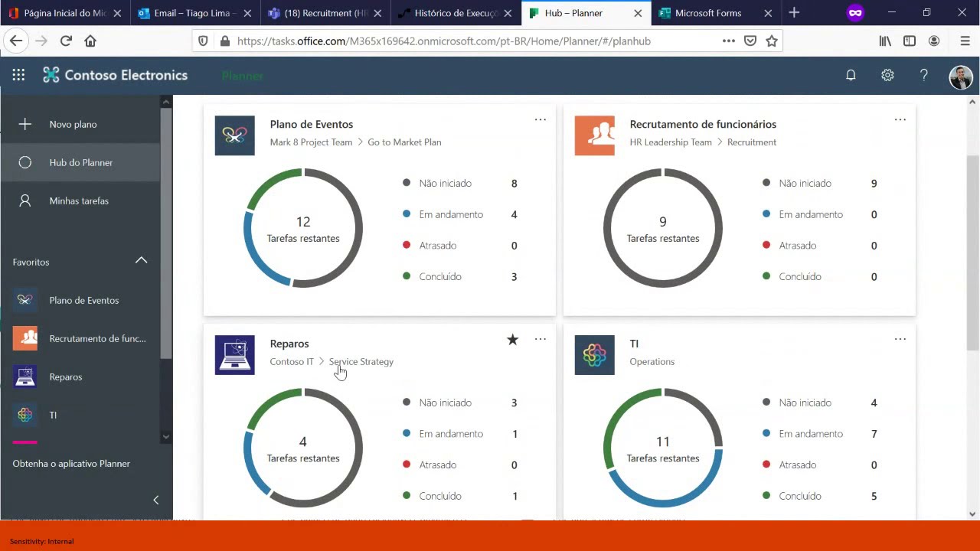
Task: Open the notifications bell icon
Action: point(851,75)
